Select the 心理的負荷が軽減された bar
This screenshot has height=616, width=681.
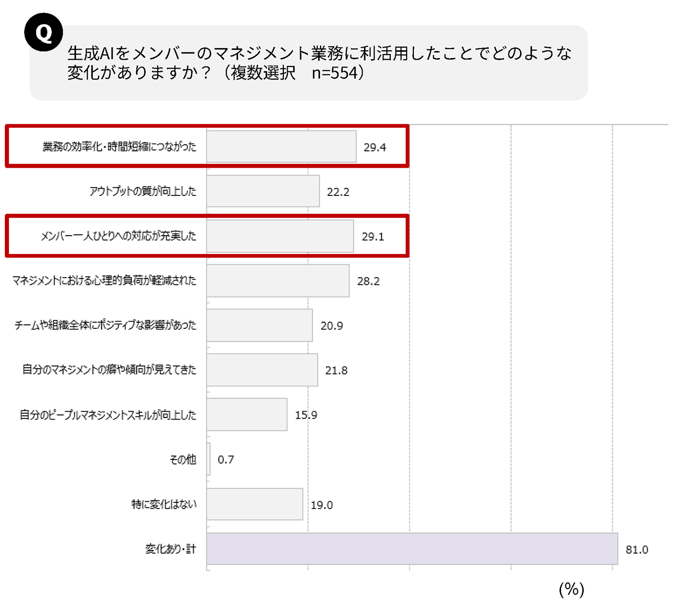tap(278, 281)
